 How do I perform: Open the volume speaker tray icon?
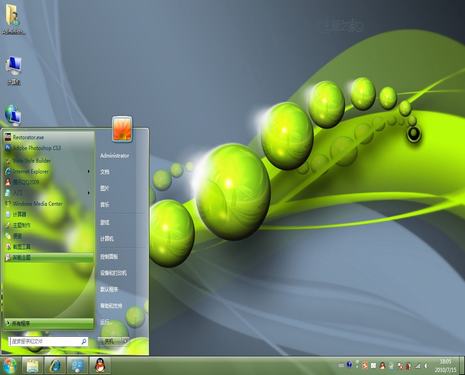point(426,366)
